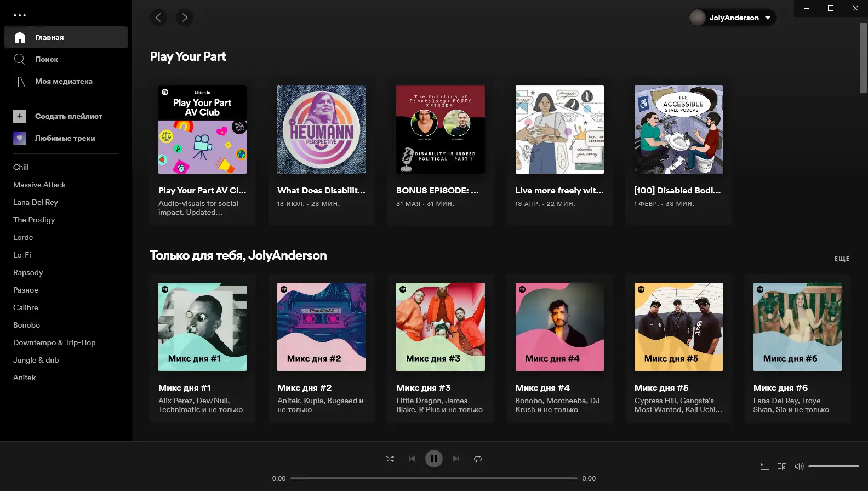Screen dimensions: 868x491
Task: Pause the current playback
Action: click(434, 459)
